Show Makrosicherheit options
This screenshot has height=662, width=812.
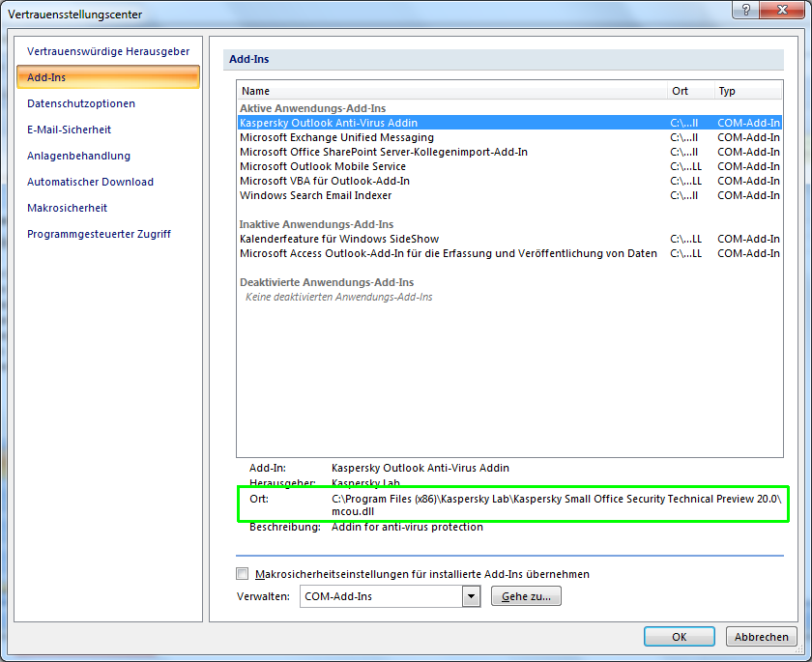click(68, 208)
